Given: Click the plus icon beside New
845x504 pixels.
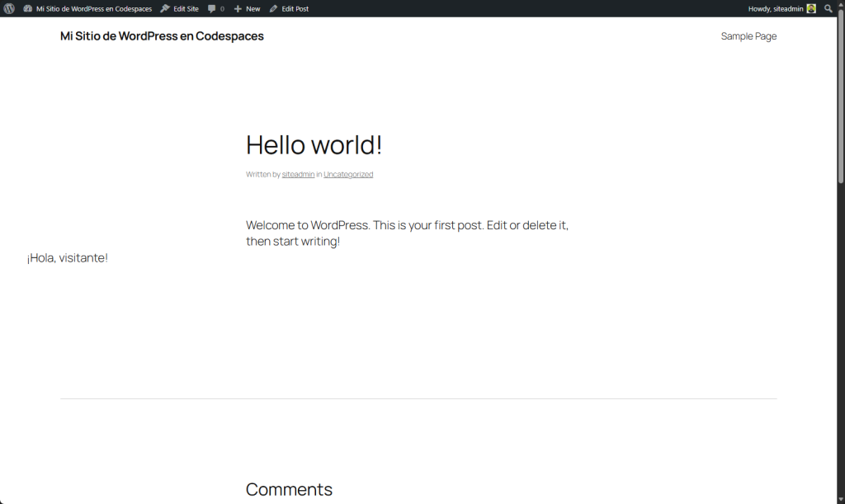Looking at the screenshot, I should 238,8.
